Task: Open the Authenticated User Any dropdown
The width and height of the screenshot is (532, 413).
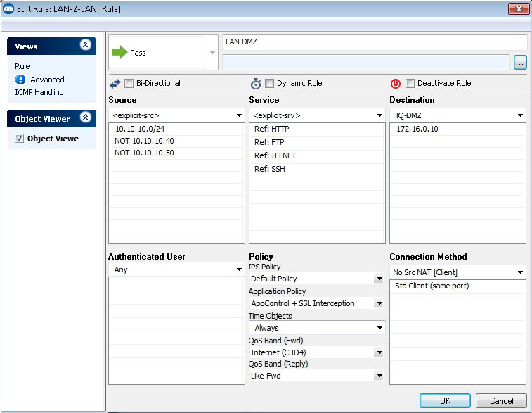Action: pos(239,269)
